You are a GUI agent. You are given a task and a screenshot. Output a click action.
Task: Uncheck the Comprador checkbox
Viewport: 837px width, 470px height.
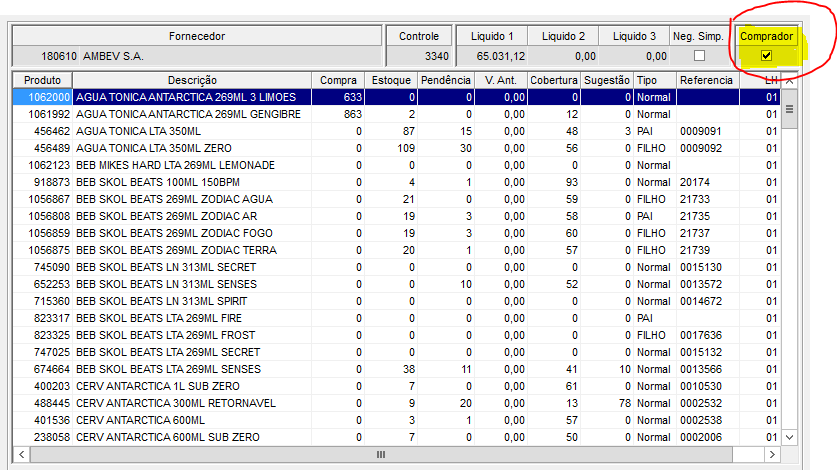tap(766, 56)
